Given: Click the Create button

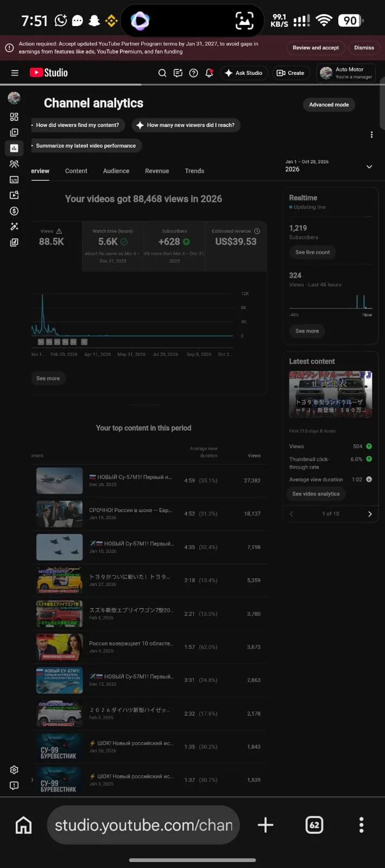Looking at the screenshot, I should tap(291, 73).
